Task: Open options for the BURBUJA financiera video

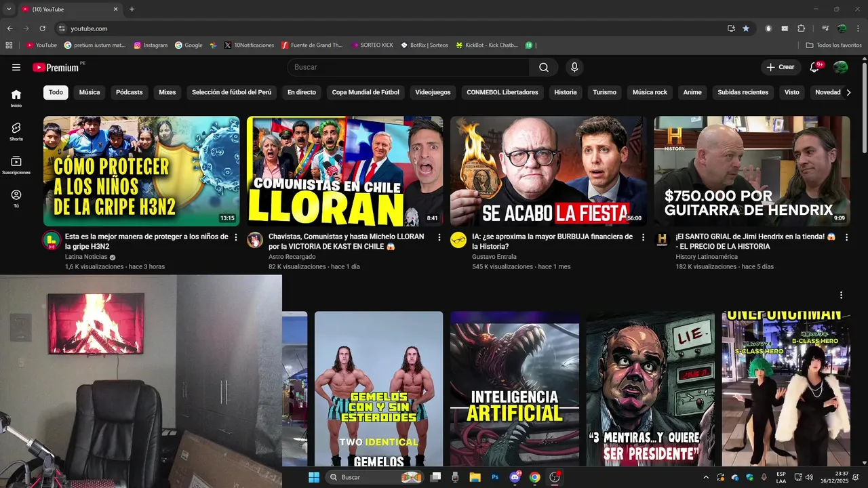Action: (x=643, y=237)
